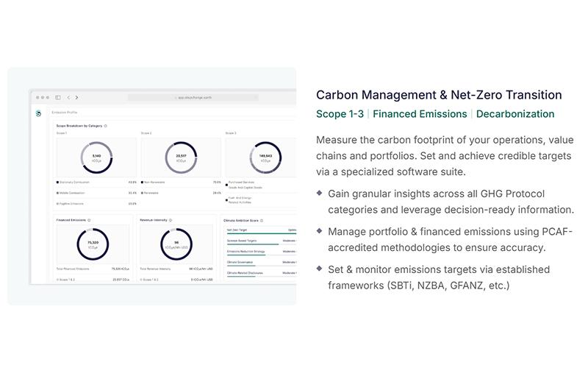Click the Revenue Intensity donut chart
588x368 pixels.
click(x=176, y=244)
